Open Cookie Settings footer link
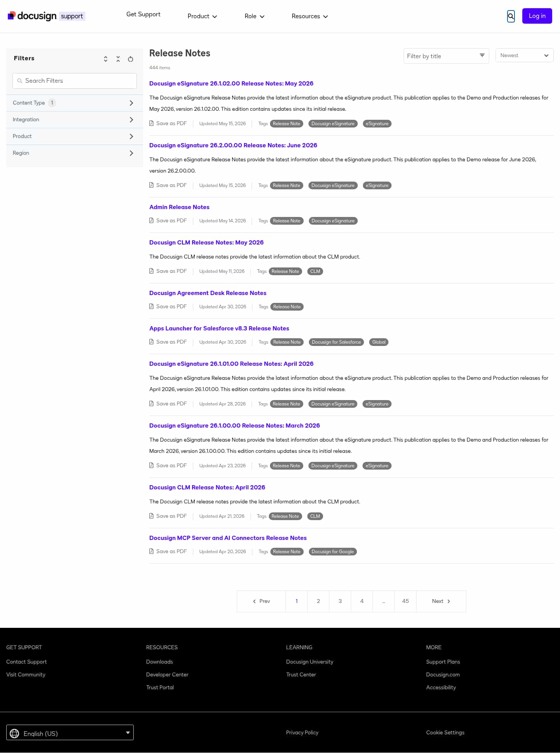 pos(445,732)
